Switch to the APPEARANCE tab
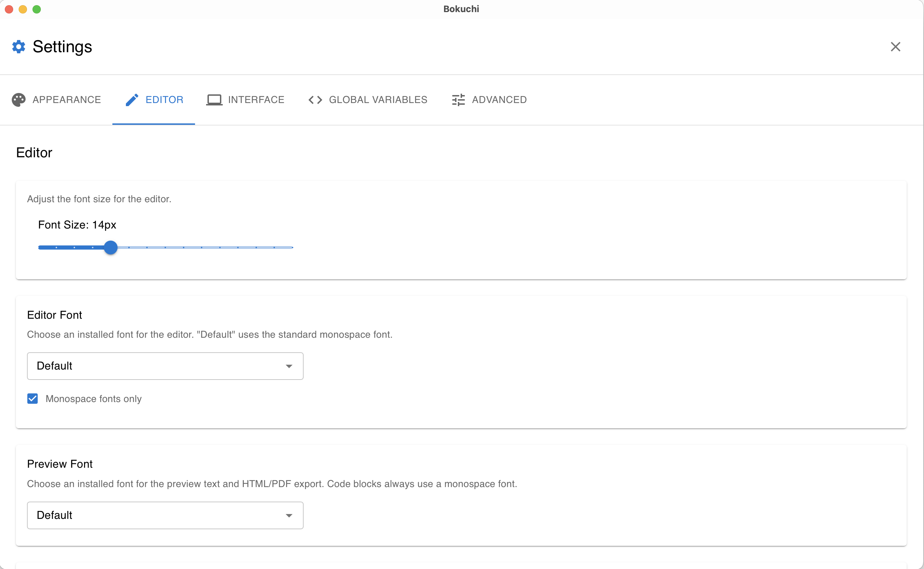924x569 pixels. click(x=56, y=100)
